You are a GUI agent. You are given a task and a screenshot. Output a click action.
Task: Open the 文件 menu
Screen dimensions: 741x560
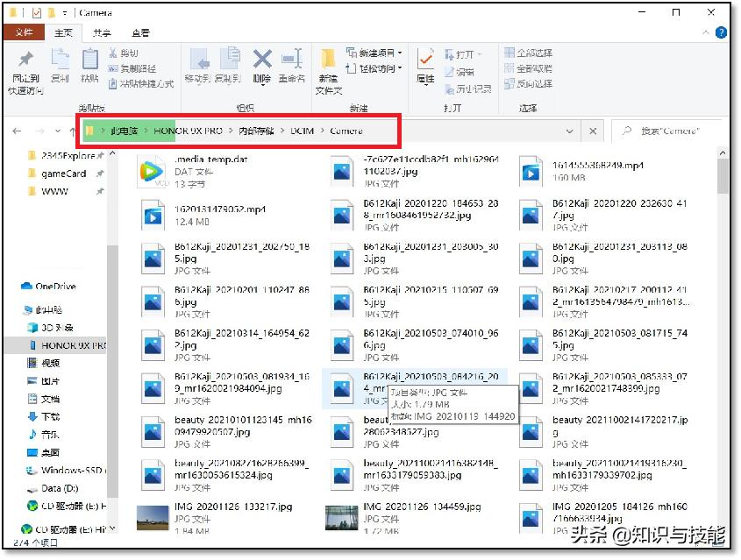[24, 32]
